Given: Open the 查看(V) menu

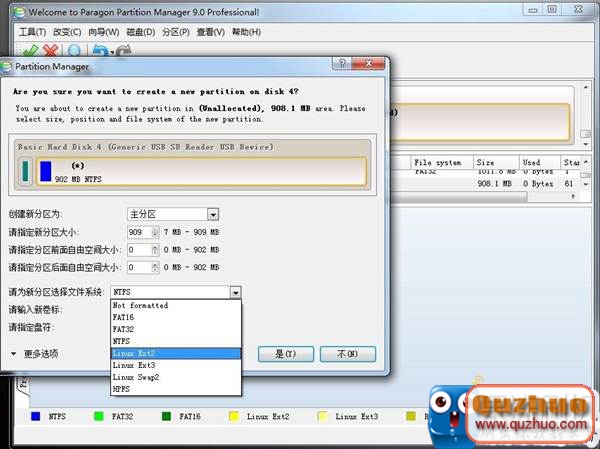Looking at the screenshot, I should click(210, 32).
